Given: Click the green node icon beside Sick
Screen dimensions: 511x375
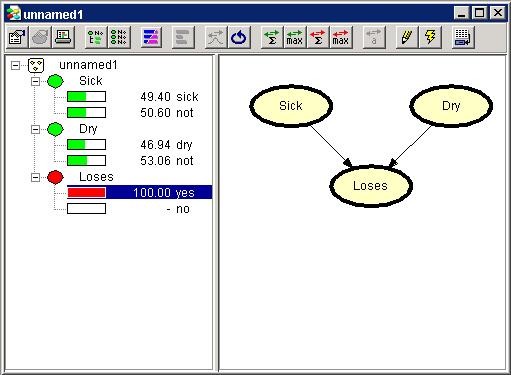Looking at the screenshot, I should [55, 81].
